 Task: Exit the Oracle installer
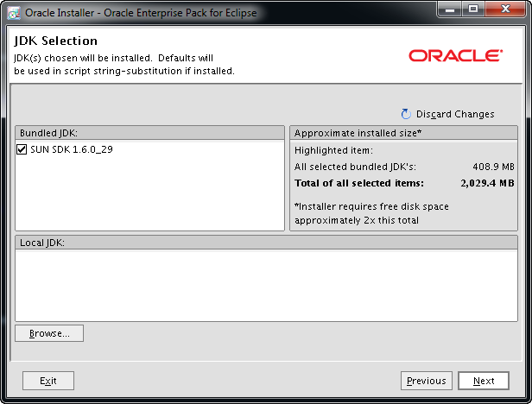[48, 381]
